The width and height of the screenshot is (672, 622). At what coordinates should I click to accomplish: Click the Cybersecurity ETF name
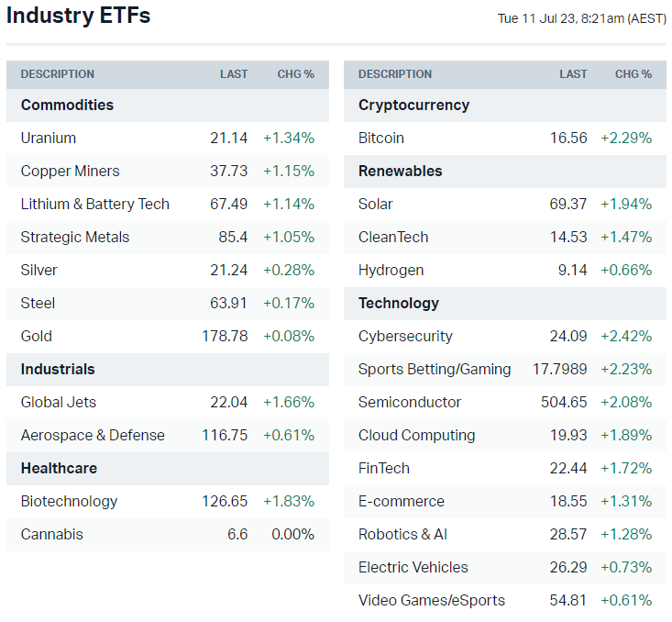point(405,336)
